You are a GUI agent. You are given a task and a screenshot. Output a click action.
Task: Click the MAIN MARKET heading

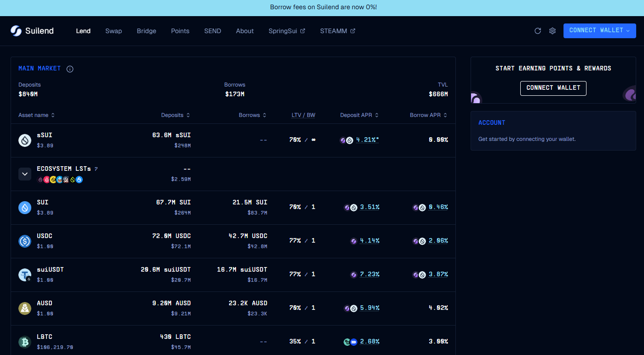pyautogui.click(x=40, y=69)
